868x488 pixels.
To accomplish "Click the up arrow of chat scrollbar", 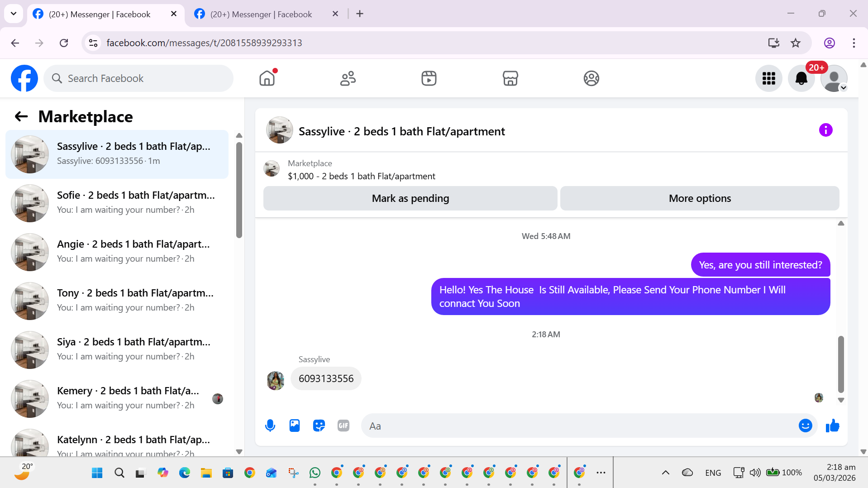I will (x=841, y=223).
